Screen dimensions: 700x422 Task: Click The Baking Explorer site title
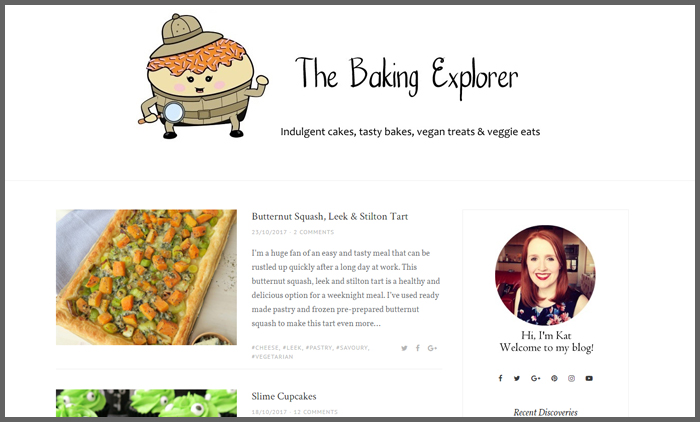pos(407,77)
